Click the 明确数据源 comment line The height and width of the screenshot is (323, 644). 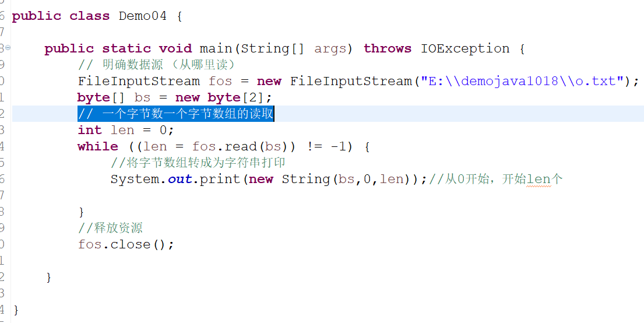click(158, 65)
